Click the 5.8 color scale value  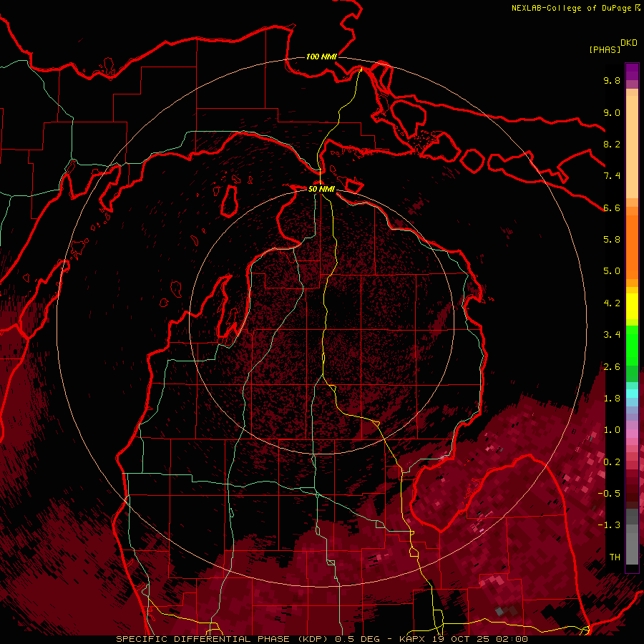click(x=612, y=240)
